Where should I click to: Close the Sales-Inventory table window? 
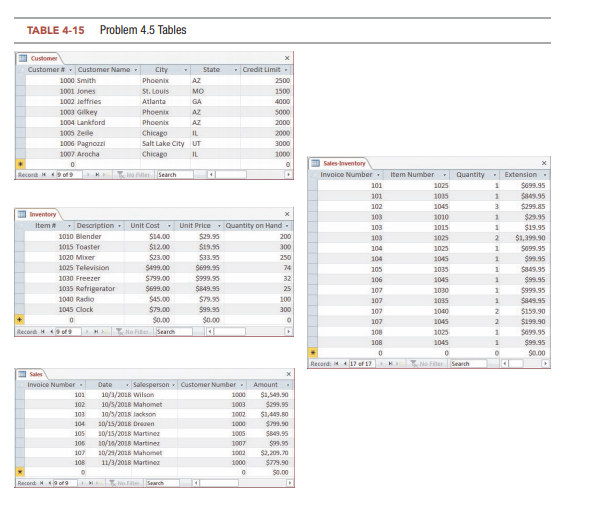pos(544,163)
